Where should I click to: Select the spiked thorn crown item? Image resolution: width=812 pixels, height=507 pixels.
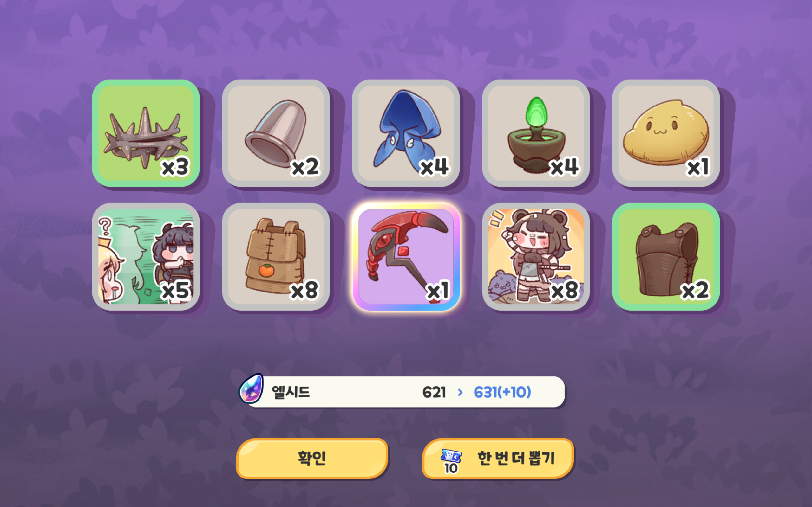146,133
